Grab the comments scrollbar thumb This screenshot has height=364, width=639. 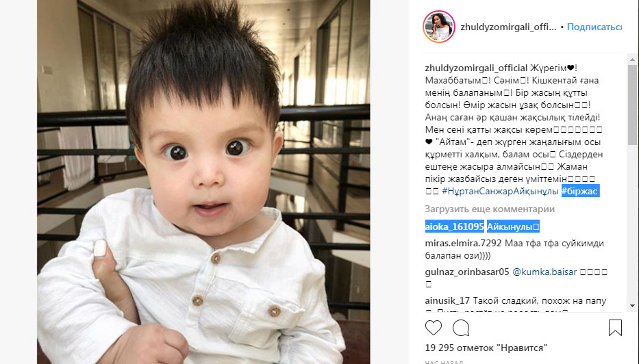tap(632, 105)
